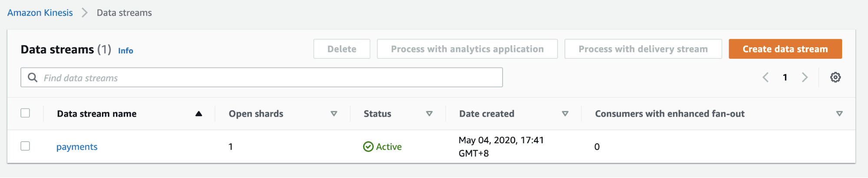Open Amazon Kinesis breadcrumb link
Viewport: 868px width, 178px height.
(x=40, y=13)
